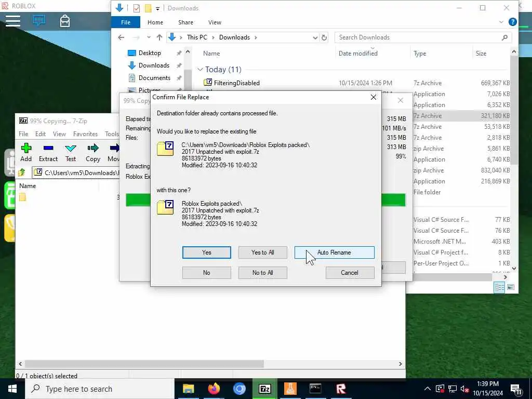The width and height of the screenshot is (532, 399).
Task: Select Desktop in Explorer navigation pane
Action: pos(149,53)
